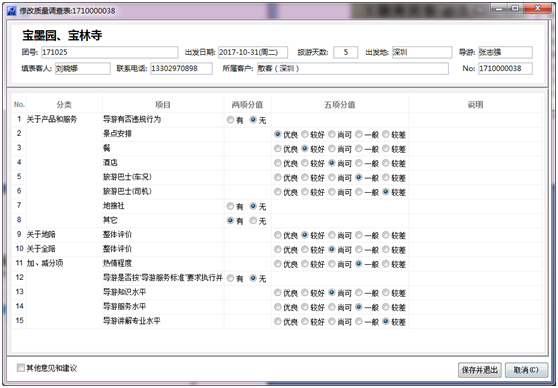Click the 旅游天数 field showing 5
The height and width of the screenshot is (388, 558).
(346, 52)
